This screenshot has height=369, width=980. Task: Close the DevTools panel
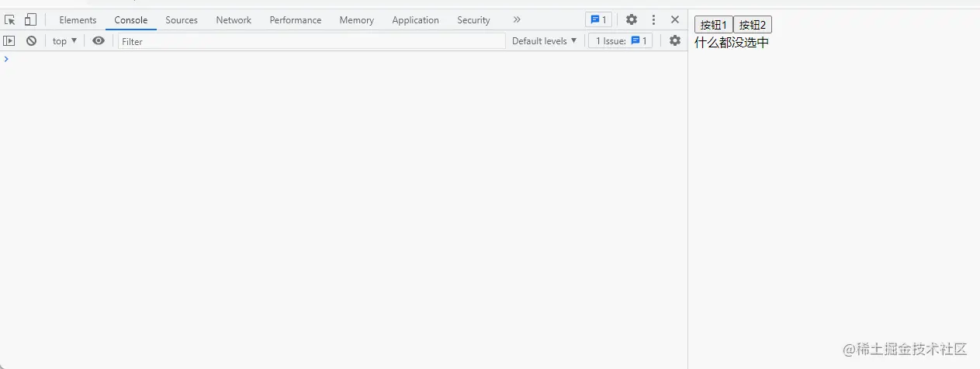click(675, 20)
